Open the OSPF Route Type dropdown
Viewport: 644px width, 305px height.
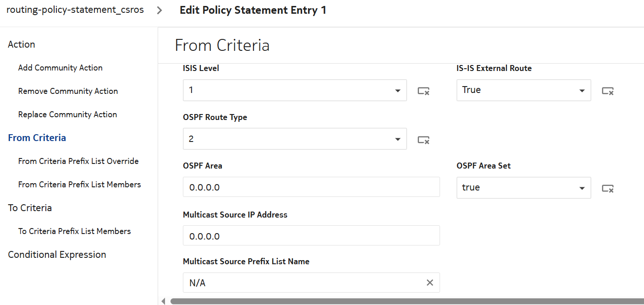pos(397,139)
